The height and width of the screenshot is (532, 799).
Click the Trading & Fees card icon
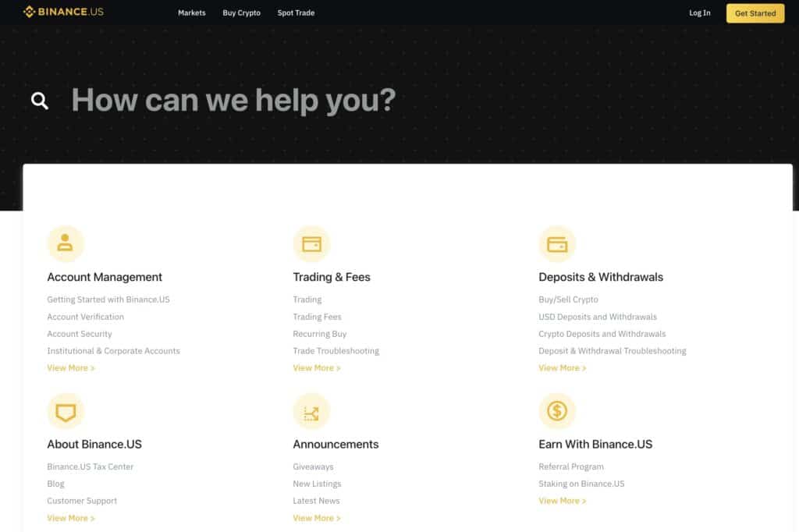[x=311, y=244]
